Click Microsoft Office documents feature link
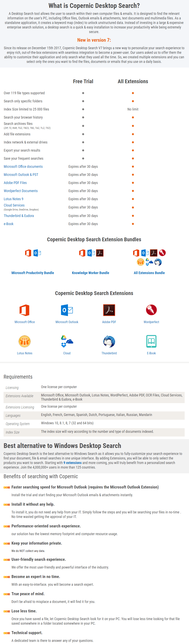The height and width of the screenshot is (644, 189). (23, 167)
